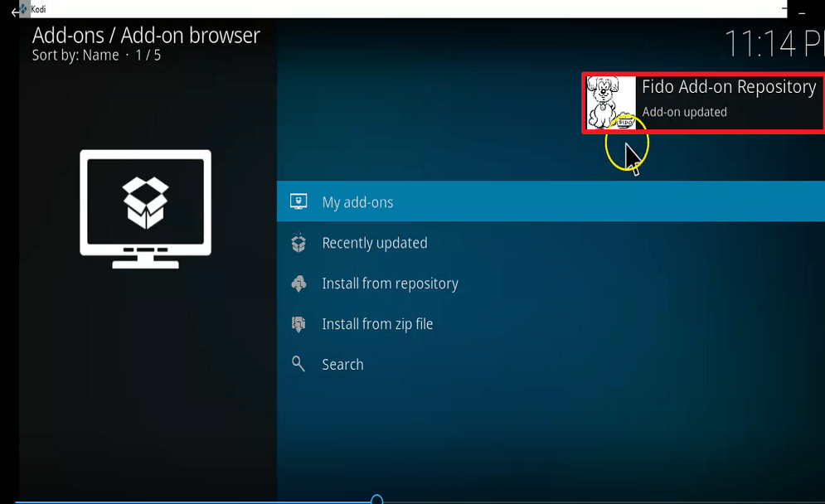Click the Kodi logo icon in title bar
Image resolution: width=825 pixels, height=504 pixels.
(x=24, y=9)
